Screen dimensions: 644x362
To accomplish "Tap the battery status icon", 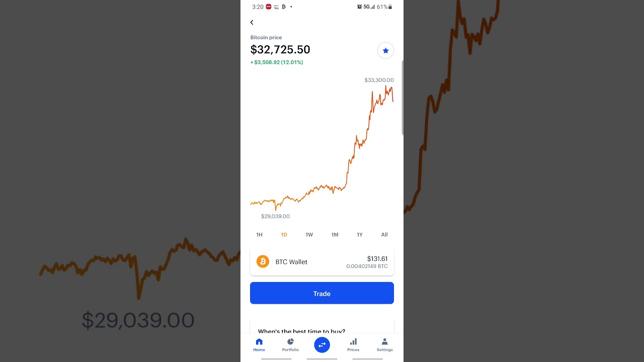I will tap(390, 7).
